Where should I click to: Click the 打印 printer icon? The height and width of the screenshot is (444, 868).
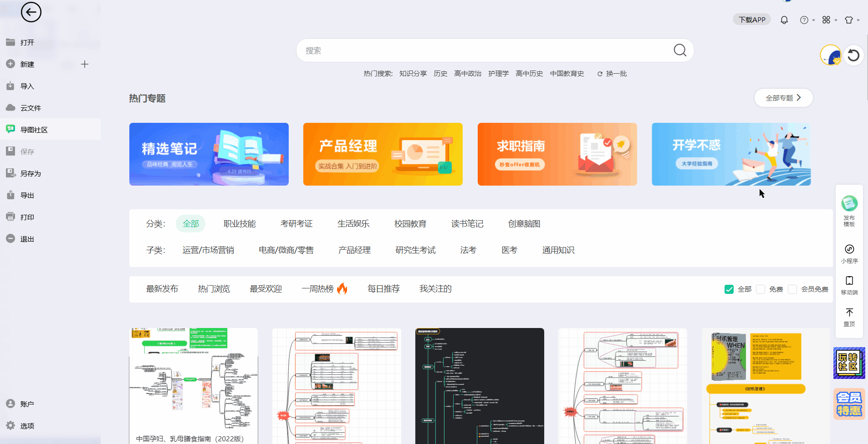click(10, 217)
